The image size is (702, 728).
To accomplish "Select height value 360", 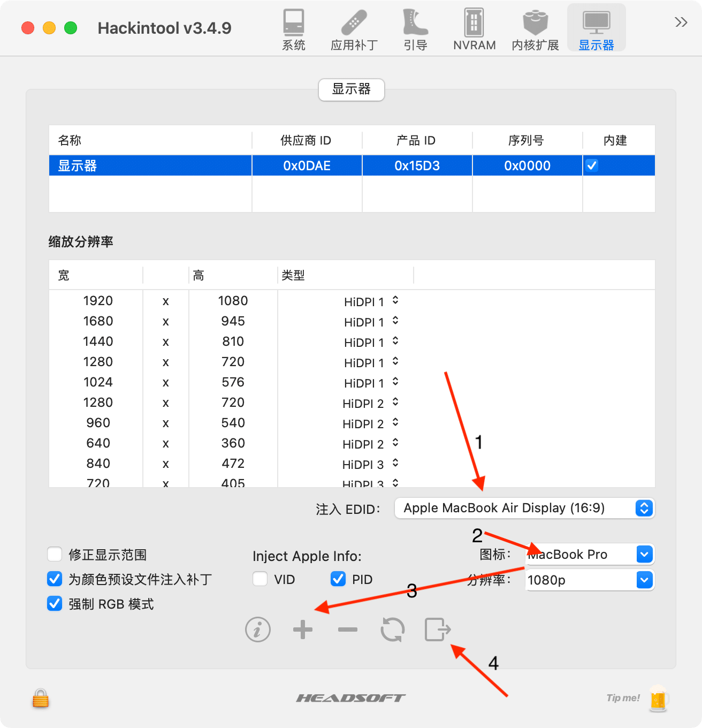I will click(x=233, y=443).
